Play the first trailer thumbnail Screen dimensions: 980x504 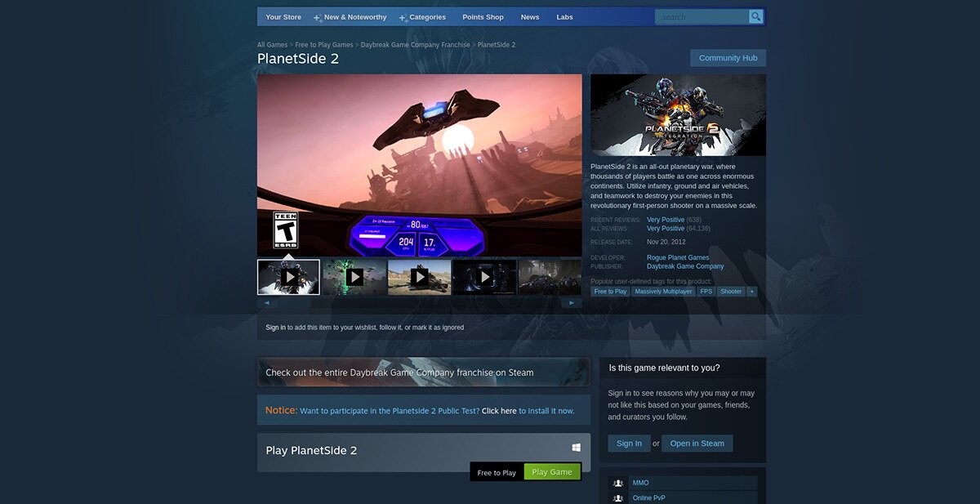[288, 277]
